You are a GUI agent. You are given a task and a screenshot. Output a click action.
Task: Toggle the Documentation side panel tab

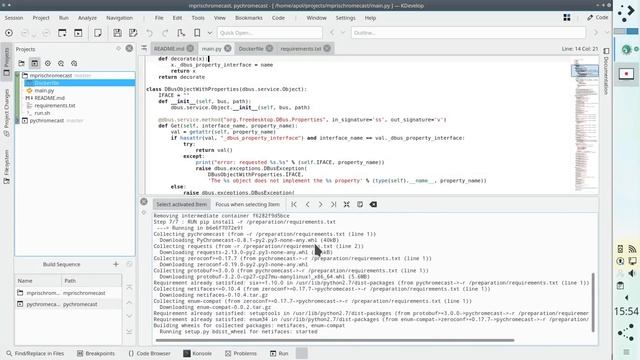606,71
